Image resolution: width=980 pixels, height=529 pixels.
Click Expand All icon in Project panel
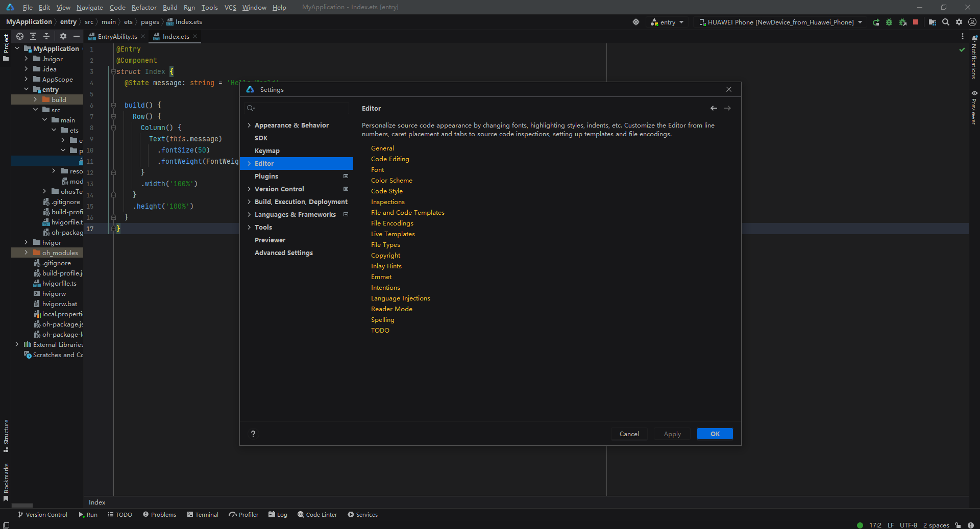coord(33,36)
